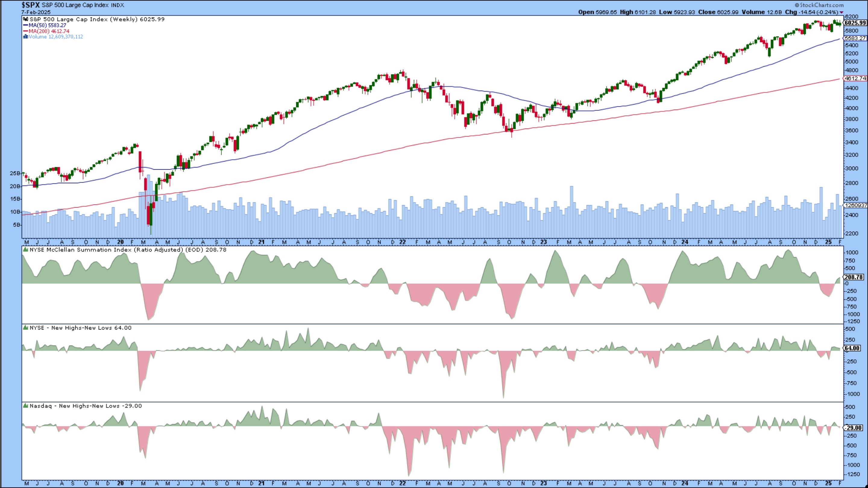868x488 pixels.
Task: Click the 4612.74 MA(200) axis tag
Action: tap(856, 78)
